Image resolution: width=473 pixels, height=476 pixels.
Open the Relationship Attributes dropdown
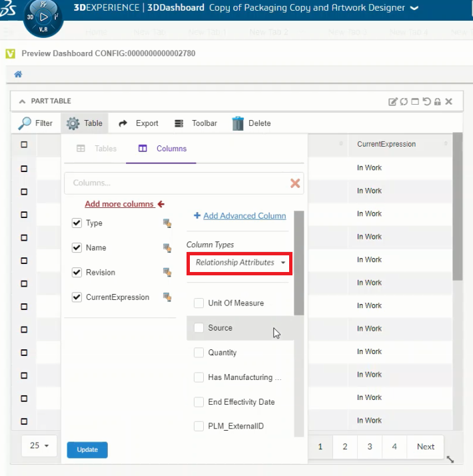click(x=240, y=263)
